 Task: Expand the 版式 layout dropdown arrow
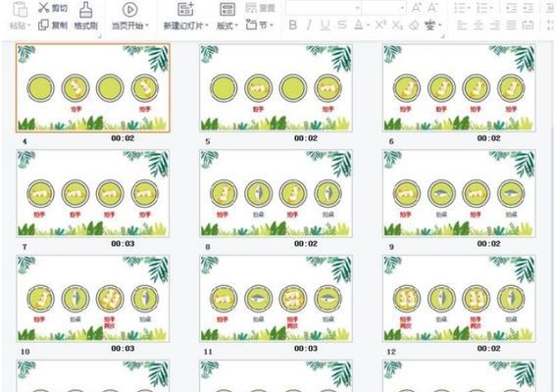pyautogui.click(x=236, y=25)
